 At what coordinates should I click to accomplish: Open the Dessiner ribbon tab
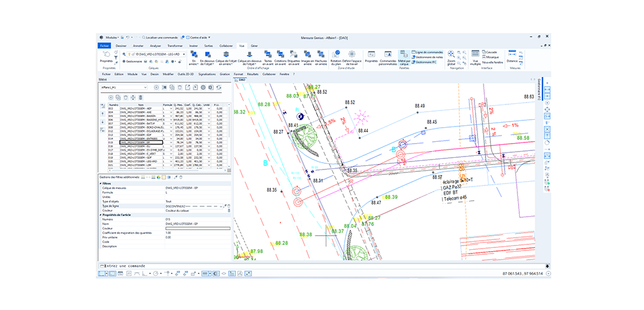tap(121, 46)
